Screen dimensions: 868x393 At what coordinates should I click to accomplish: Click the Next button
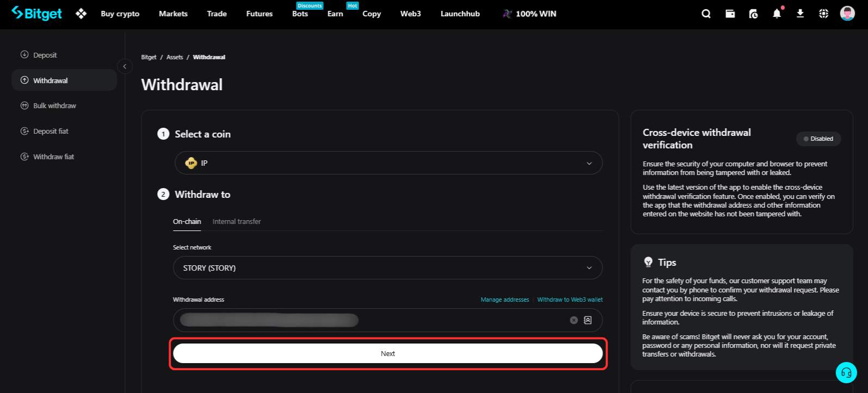coord(388,353)
